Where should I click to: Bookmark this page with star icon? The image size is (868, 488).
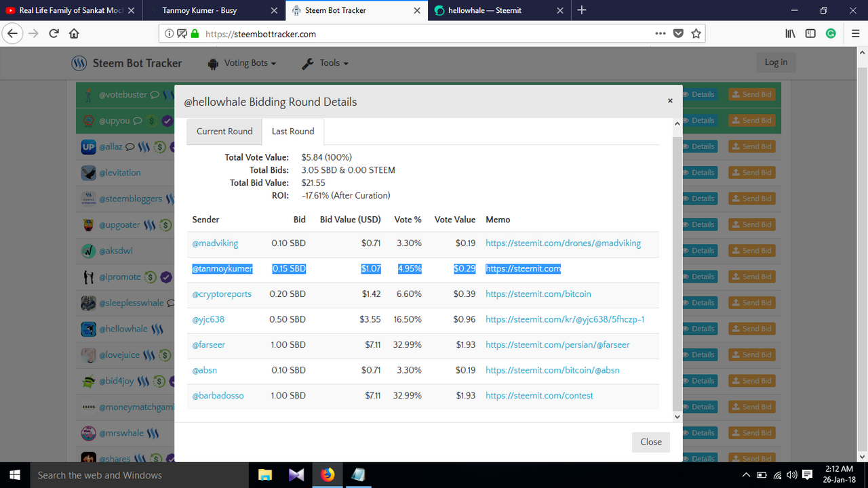(696, 33)
